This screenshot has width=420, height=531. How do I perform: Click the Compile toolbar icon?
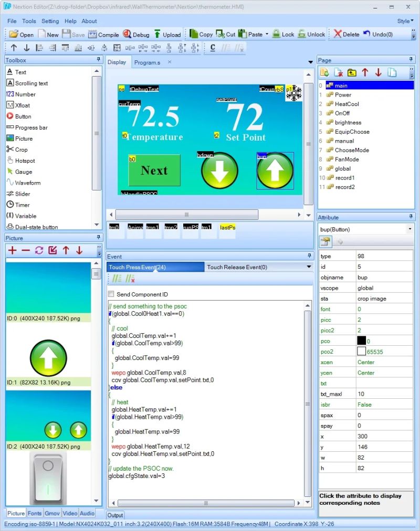click(x=104, y=34)
